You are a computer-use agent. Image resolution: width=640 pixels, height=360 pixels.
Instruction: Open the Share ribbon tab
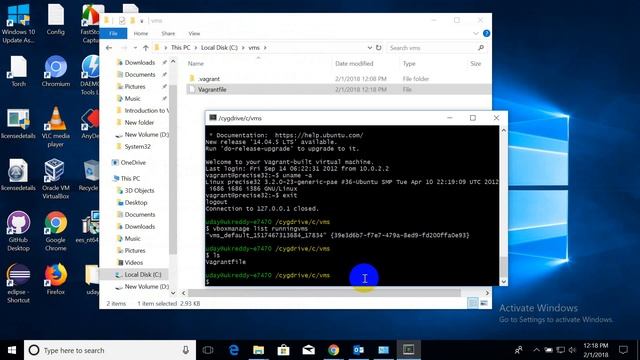(x=168, y=33)
